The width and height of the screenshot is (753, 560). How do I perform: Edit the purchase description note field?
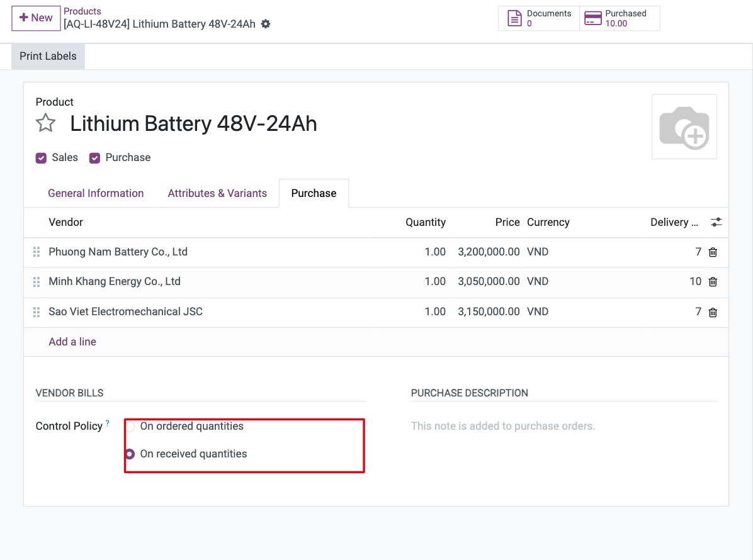[x=563, y=426]
